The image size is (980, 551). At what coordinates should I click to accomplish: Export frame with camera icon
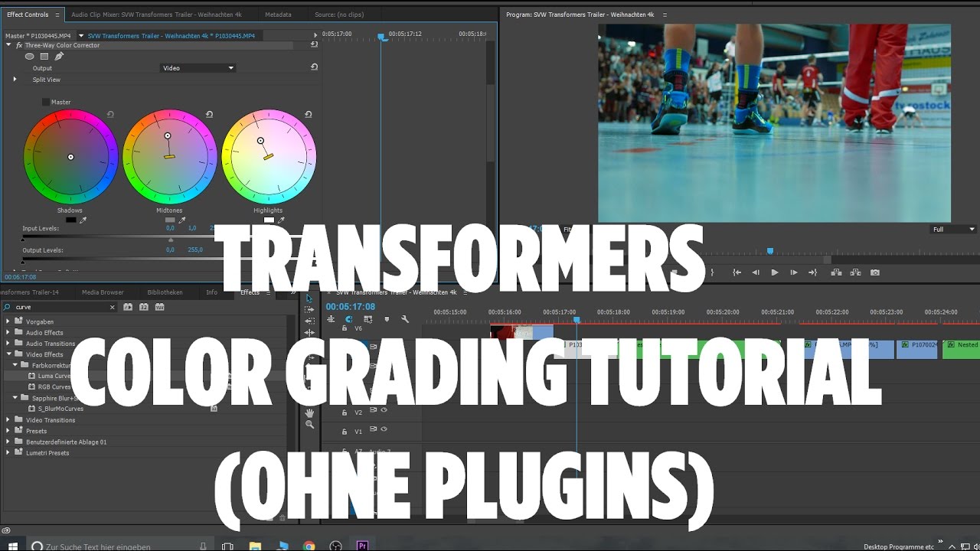[x=875, y=272]
